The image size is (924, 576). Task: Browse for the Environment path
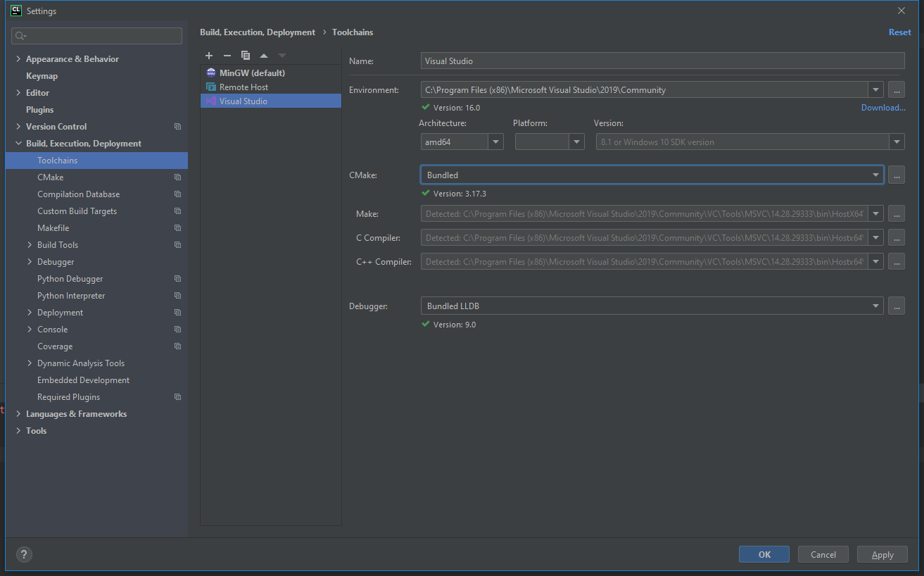[896, 90]
